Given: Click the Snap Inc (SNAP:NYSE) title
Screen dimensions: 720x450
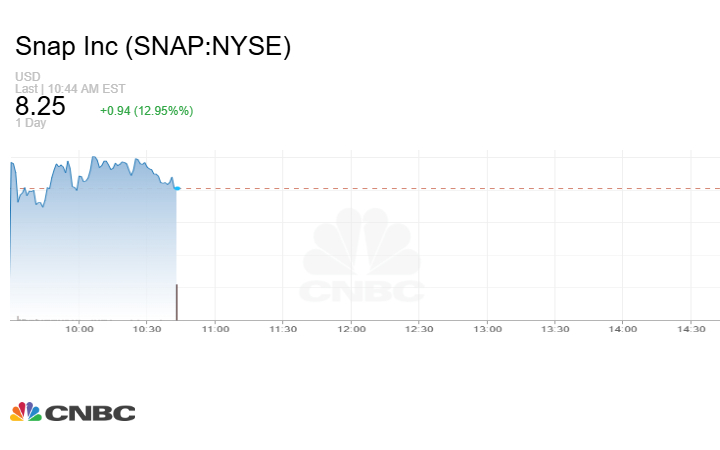Looking at the screenshot, I should (x=153, y=47).
